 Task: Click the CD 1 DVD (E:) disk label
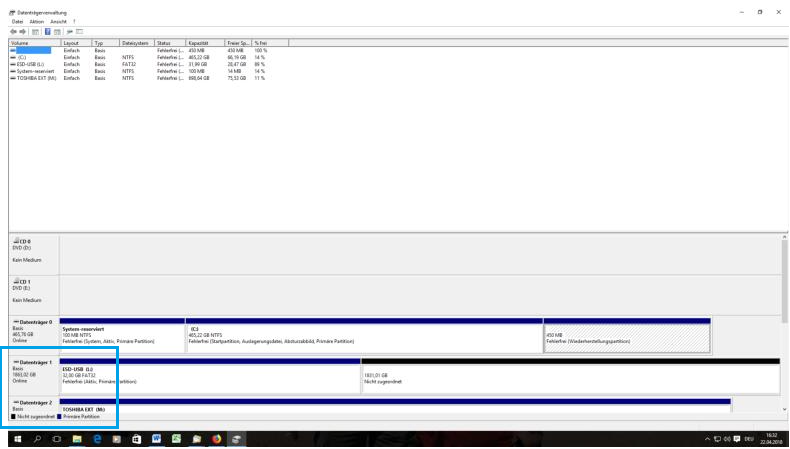click(34, 295)
